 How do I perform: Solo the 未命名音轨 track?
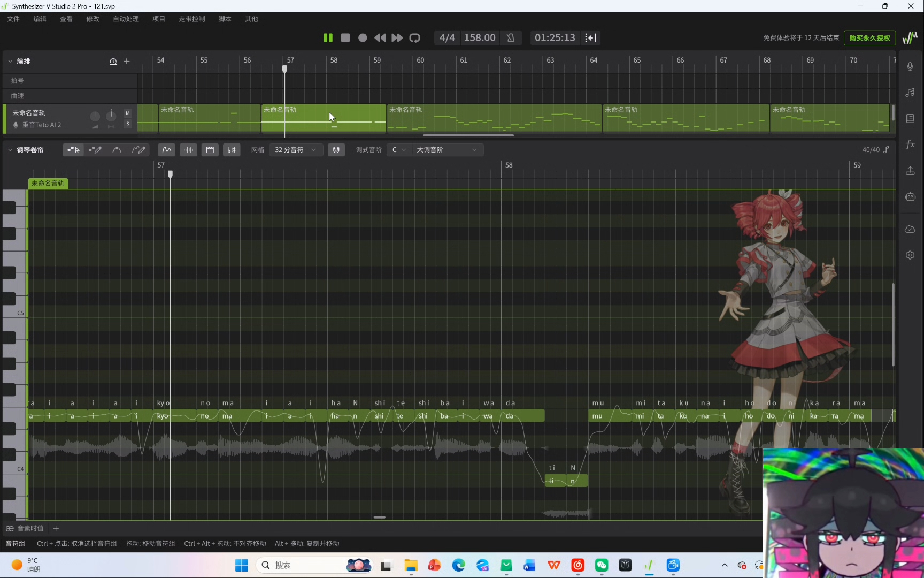[127, 124]
